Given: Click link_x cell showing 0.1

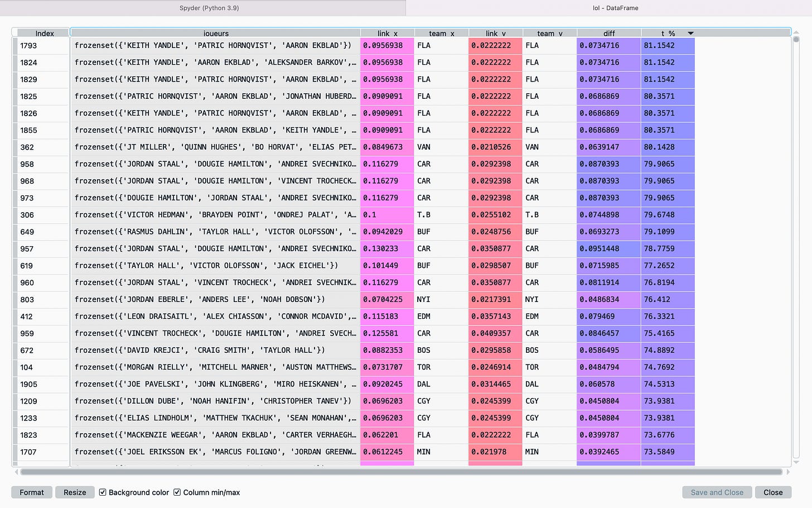Looking at the screenshot, I should coord(387,215).
